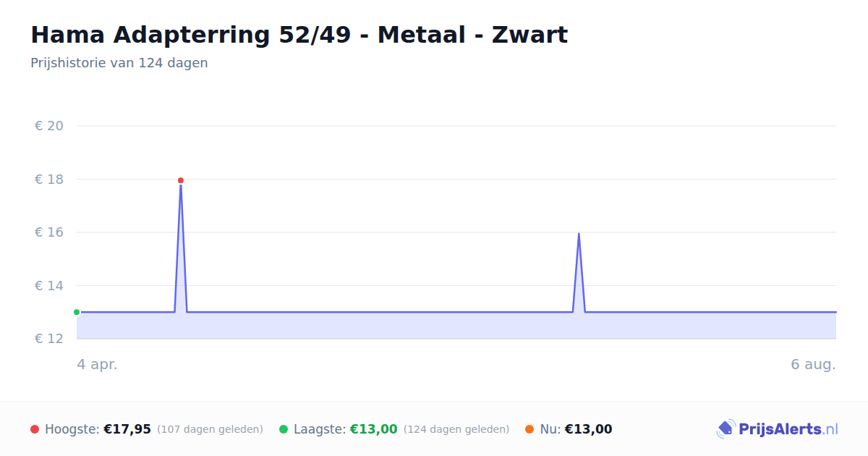Image resolution: width=868 pixels, height=456 pixels.
Task: Click the € 20 axis label
Action: [49, 126]
